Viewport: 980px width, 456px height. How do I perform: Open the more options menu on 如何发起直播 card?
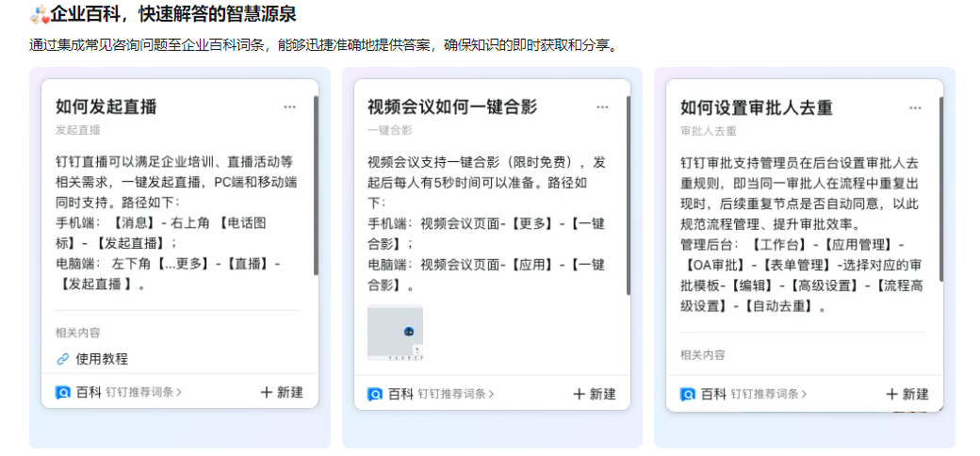290,107
